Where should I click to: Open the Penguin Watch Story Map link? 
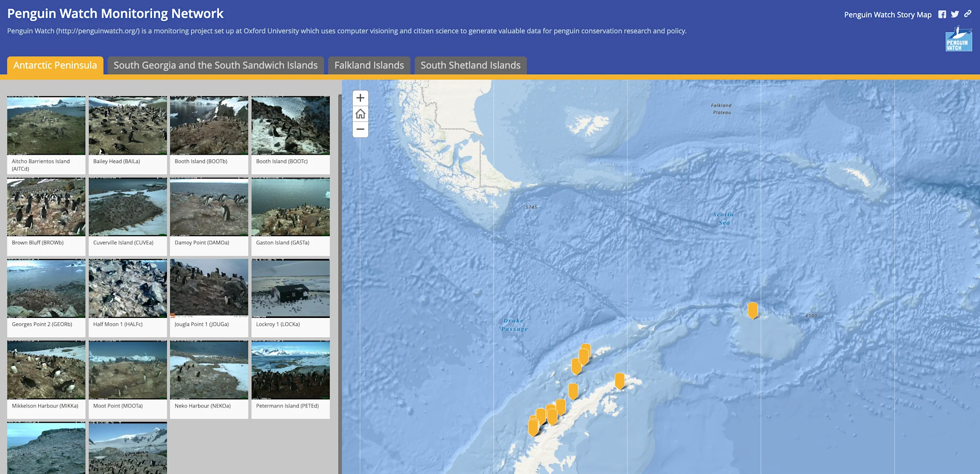[x=888, y=14]
